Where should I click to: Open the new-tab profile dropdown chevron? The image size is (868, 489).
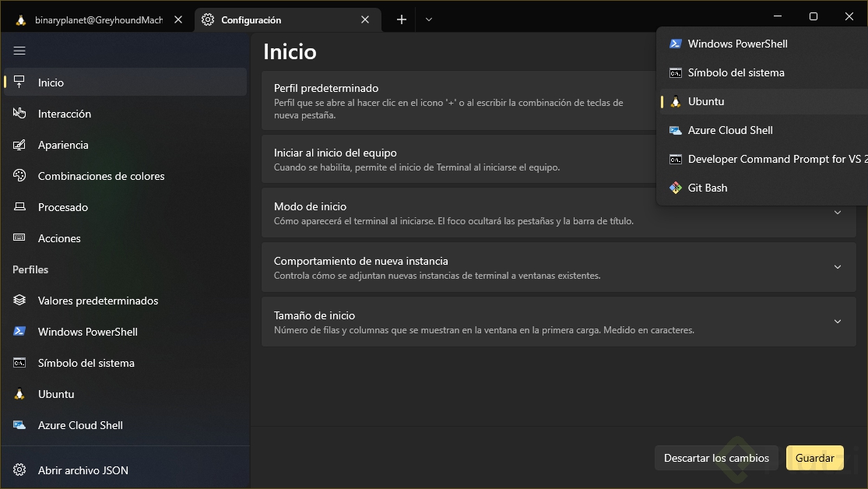[x=428, y=20]
